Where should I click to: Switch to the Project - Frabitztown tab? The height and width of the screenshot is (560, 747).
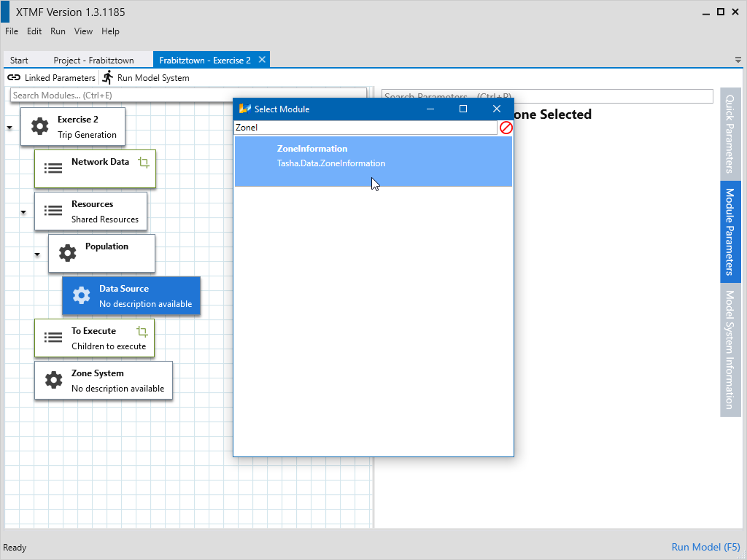[x=88, y=61]
